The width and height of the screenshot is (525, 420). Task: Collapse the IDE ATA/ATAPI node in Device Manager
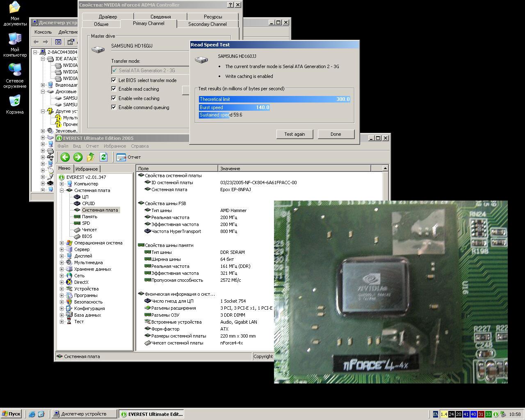[43, 59]
